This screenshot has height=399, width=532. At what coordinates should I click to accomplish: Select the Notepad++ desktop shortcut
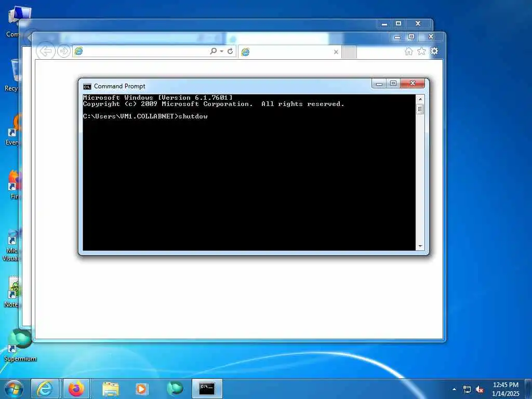(x=11, y=292)
